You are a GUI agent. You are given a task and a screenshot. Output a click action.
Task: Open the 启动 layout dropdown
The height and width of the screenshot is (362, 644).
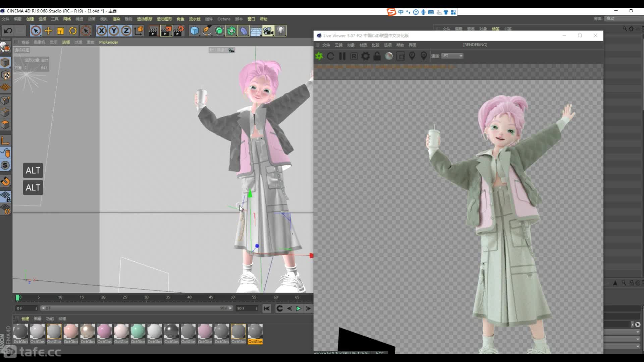point(624,18)
